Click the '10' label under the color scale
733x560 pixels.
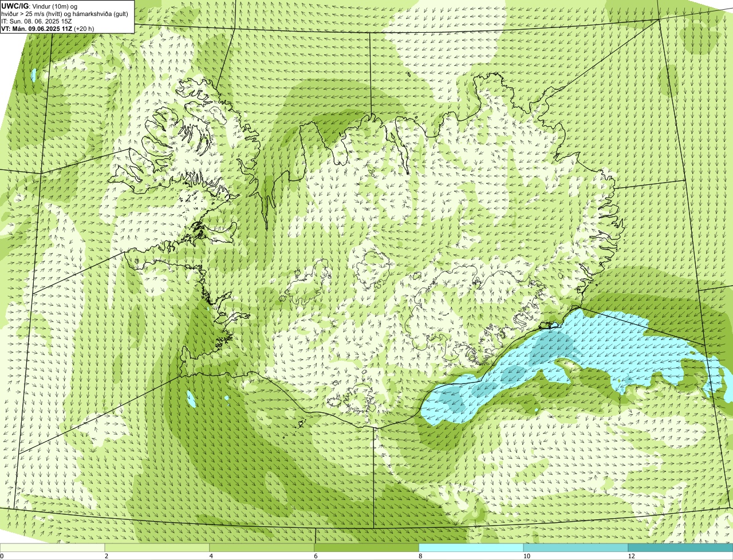point(526,556)
